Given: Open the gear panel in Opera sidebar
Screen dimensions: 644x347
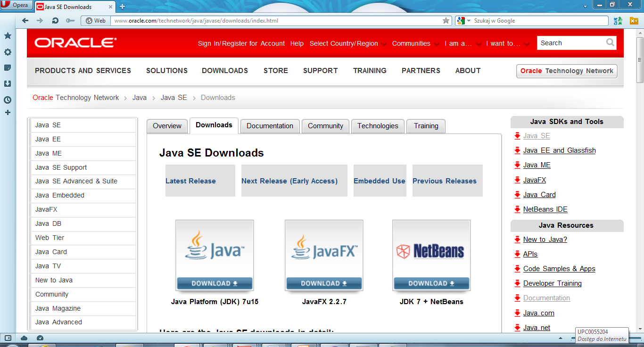Looking at the screenshot, I should [x=8, y=52].
